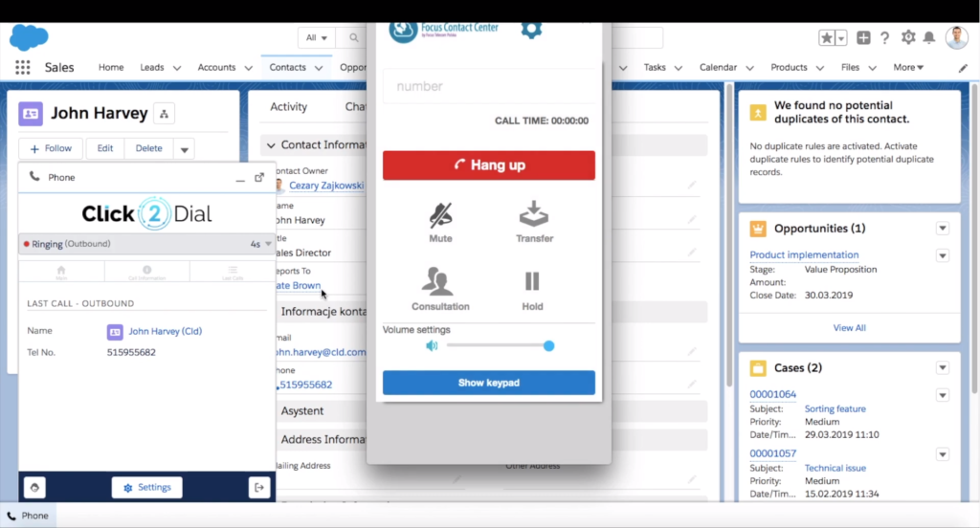Switch to the Activity tab
Screen dimensions: 980x528
click(x=288, y=107)
